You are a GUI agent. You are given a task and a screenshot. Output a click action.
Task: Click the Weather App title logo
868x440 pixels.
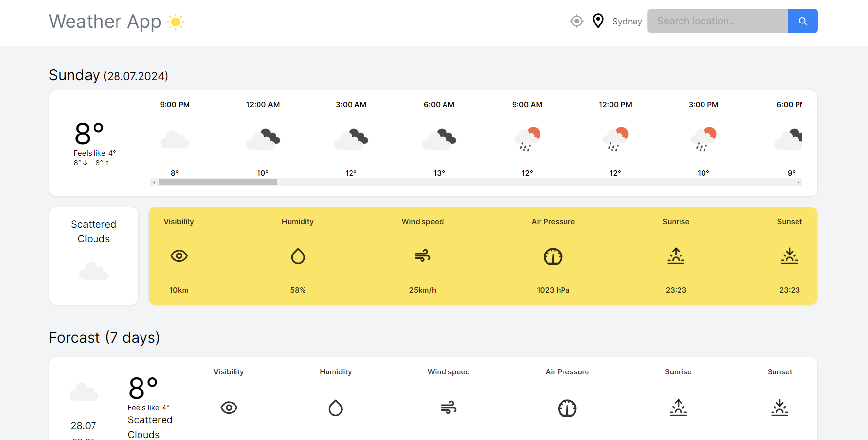click(x=105, y=22)
